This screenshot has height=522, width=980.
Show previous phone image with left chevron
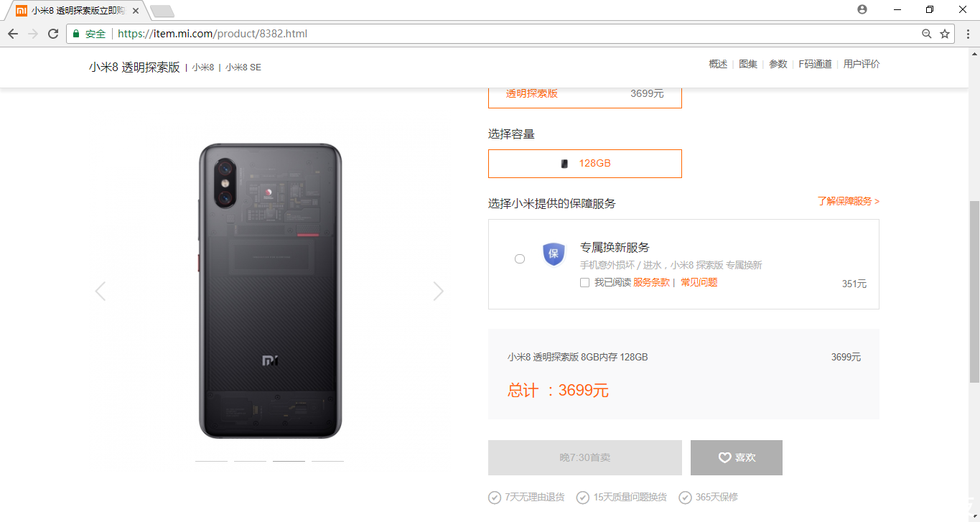[101, 291]
